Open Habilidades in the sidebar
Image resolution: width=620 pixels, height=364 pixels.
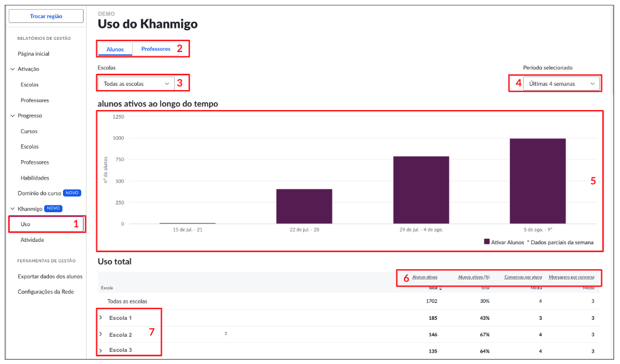(x=35, y=178)
